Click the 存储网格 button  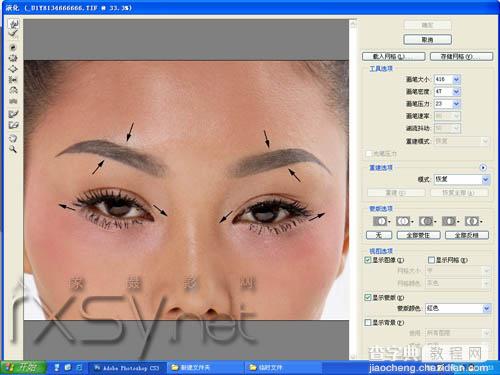pyautogui.click(x=461, y=56)
